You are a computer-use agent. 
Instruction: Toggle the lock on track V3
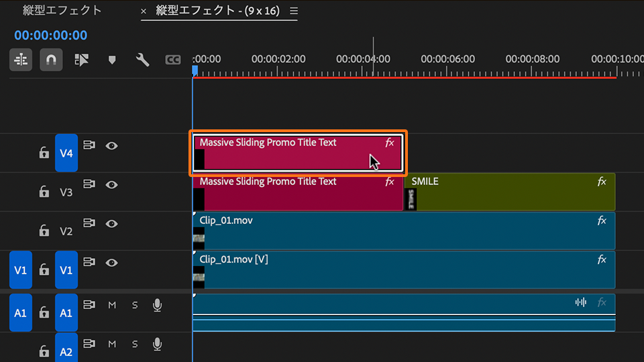point(44,192)
